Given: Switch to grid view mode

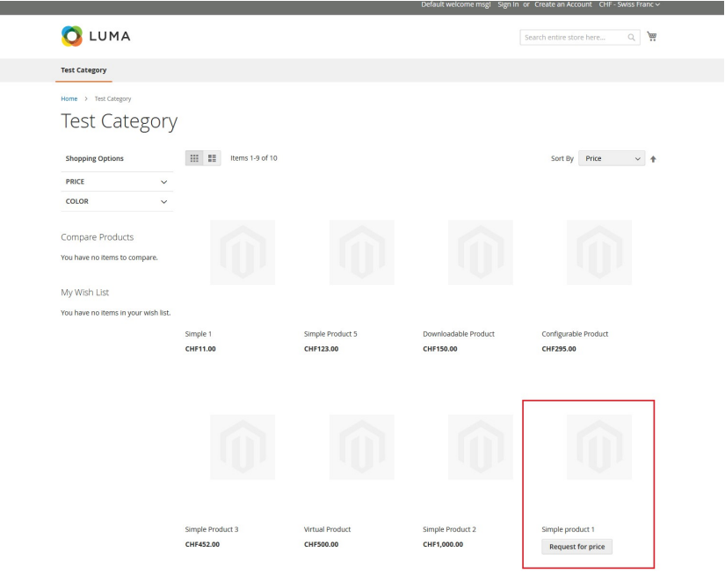Looking at the screenshot, I should [x=194, y=158].
